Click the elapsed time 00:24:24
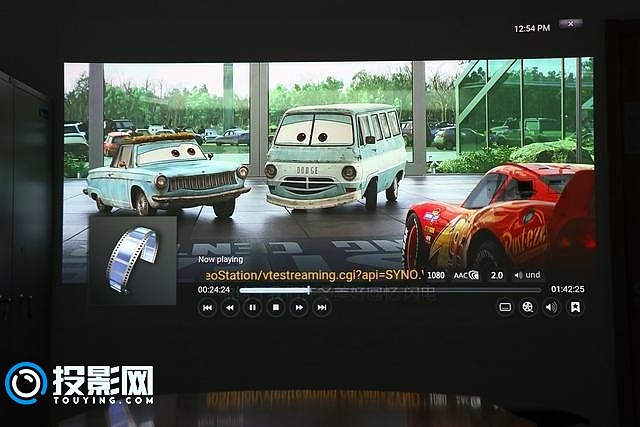The width and height of the screenshot is (640, 427). 214,290
